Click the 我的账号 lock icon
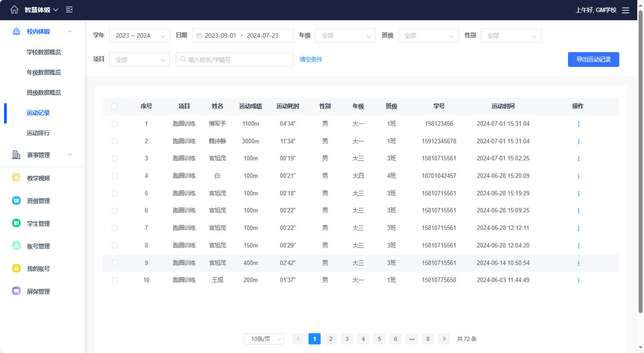The image size is (644, 353). (x=16, y=269)
